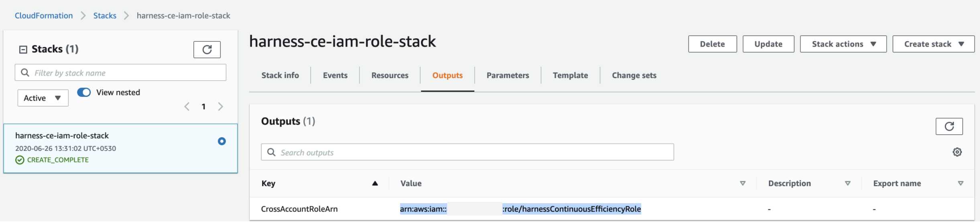Focus the Search outputs field
The width and height of the screenshot is (980, 222).
pyautogui.click(x=467, y=152)
